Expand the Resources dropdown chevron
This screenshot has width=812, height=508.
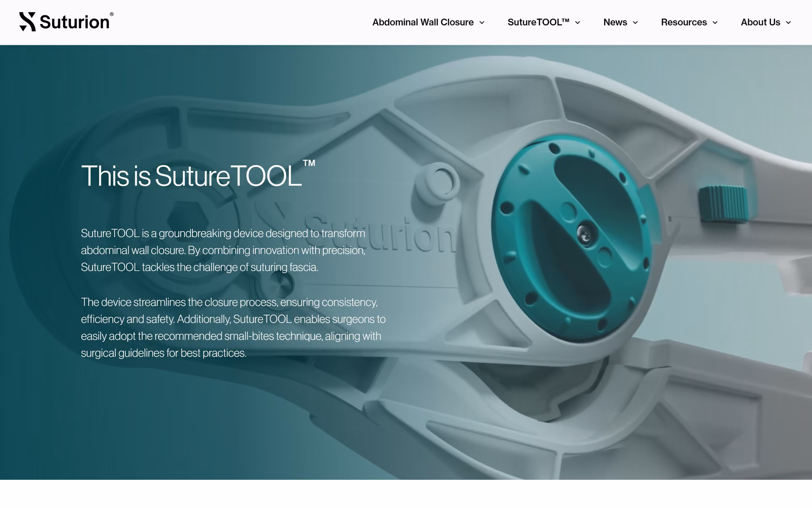pyautogui.click(x=715, y=23)
